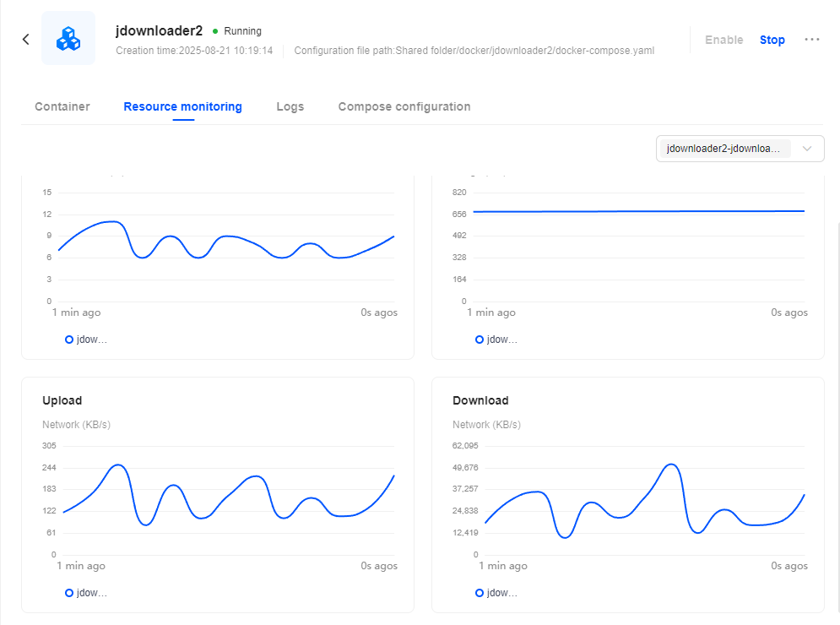This screenshot has width=840, height=625.
Task: Select the Resource monitoring tab
Action: 182,106
